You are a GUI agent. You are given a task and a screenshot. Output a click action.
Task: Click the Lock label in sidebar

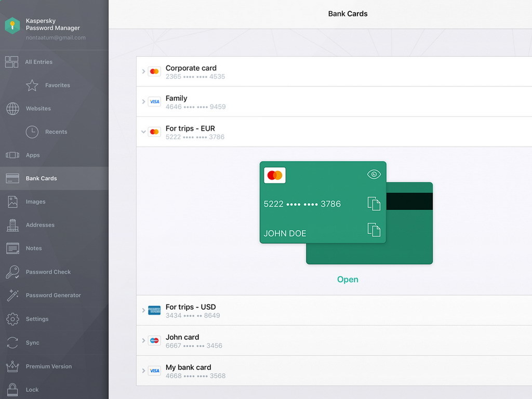coord(32,390)
